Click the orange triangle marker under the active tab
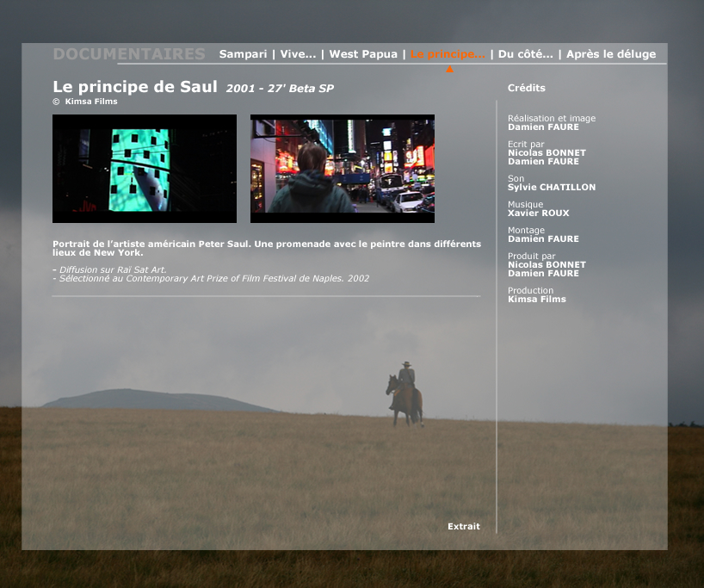This screenshot has width=704, height=588. 449,69
